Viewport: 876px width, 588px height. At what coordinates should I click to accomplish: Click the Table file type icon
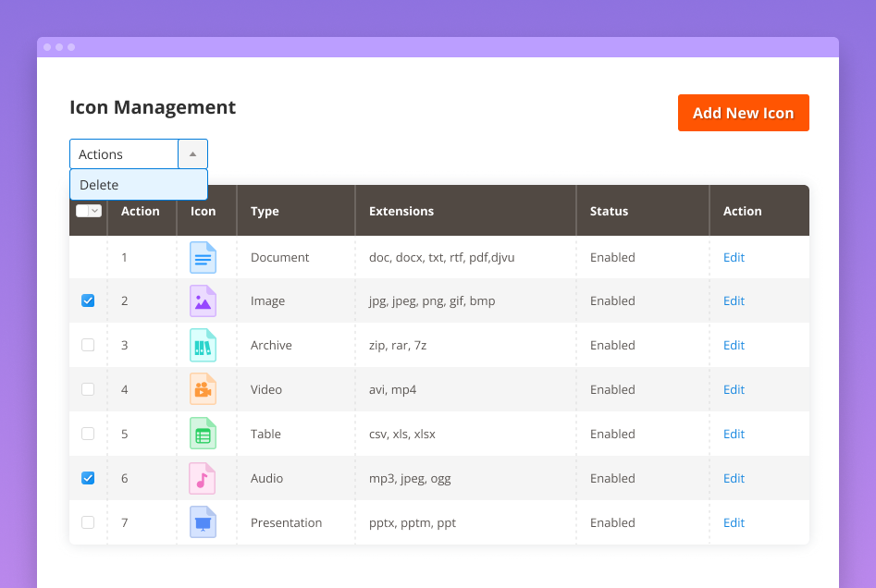(x=204, y=434)
